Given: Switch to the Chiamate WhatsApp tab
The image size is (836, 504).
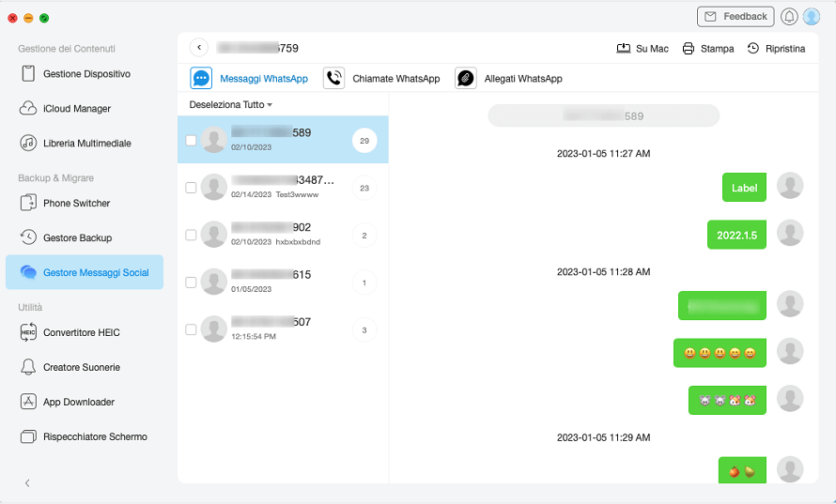Looking at the screenshot, I should pos(381,79).
